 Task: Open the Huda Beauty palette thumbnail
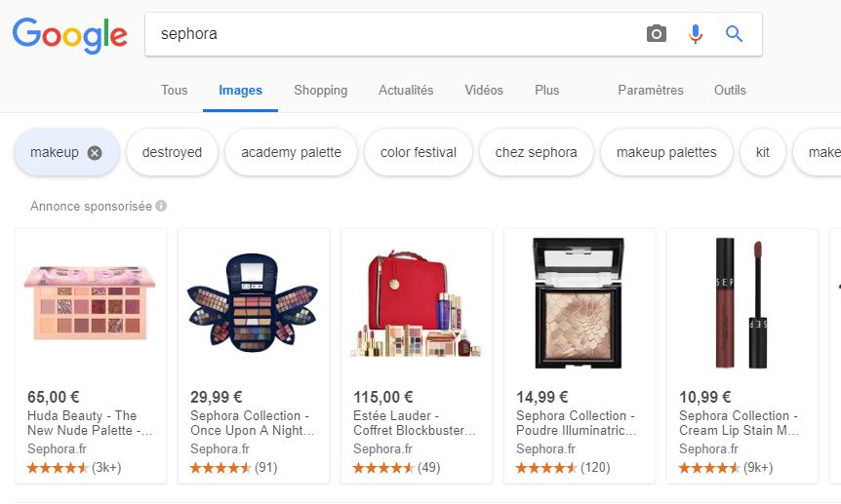point(90,301)
